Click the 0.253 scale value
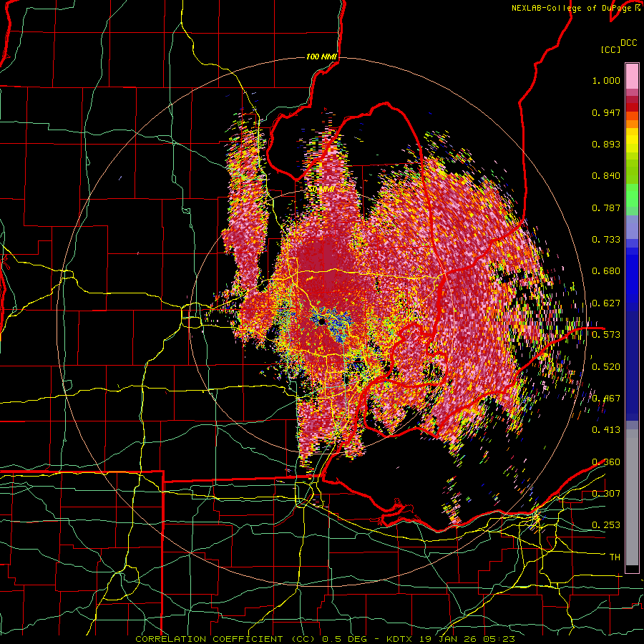The height and width of the screenshot is (644, 644). (606, 525)
